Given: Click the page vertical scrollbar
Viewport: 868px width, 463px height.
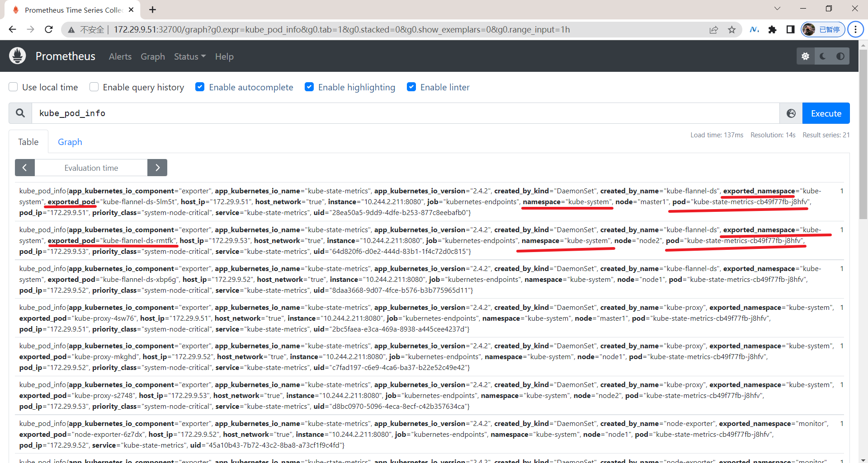Looking at the screenshot, I should (863, 136).
